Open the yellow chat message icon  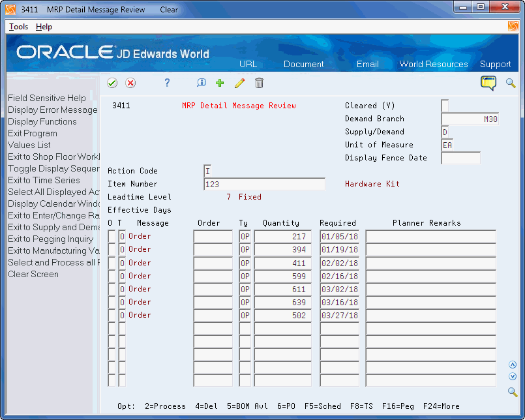tap(488, 83)
